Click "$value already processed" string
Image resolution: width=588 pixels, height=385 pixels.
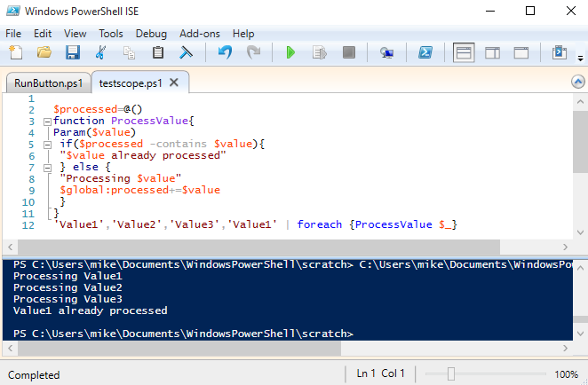click(x=143, y=156)
